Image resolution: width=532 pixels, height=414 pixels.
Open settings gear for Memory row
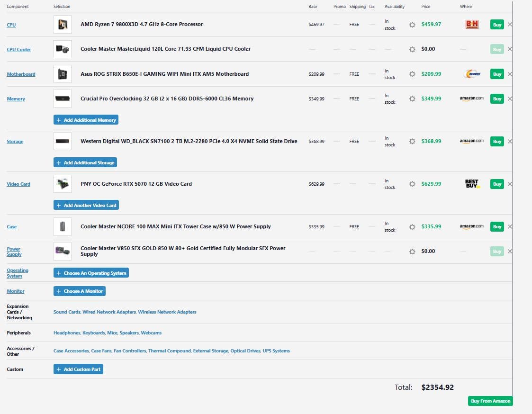point(412,99)
